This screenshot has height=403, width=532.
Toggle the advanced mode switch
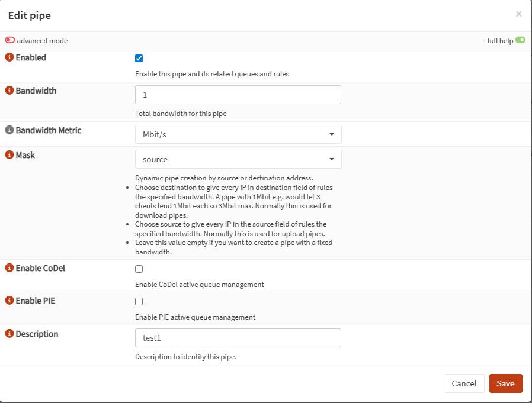coord(10,41)
